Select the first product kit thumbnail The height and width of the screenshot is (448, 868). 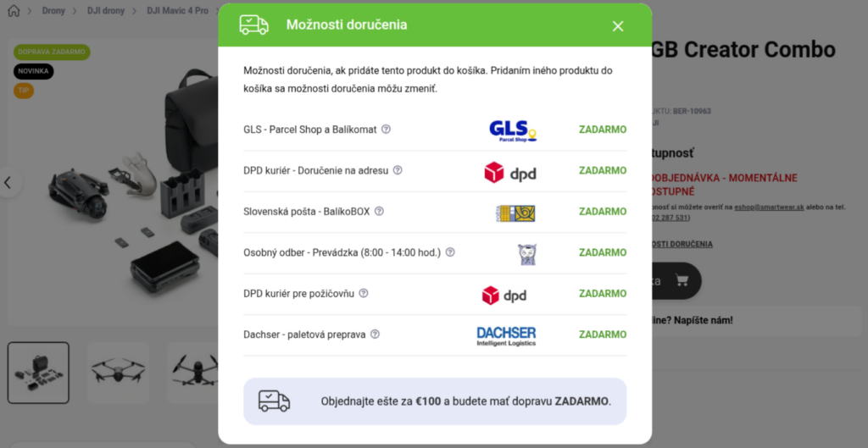coord(38,373)
